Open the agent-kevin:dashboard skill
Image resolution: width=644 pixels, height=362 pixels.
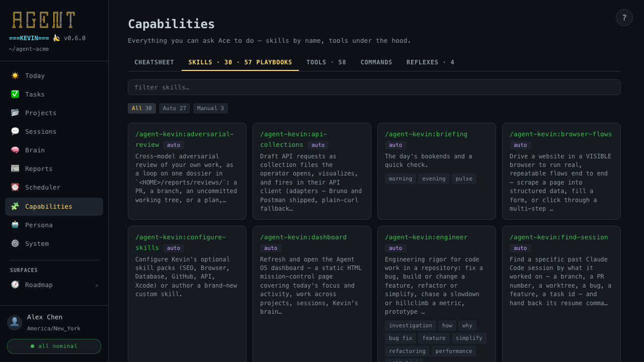click(303, 237)
